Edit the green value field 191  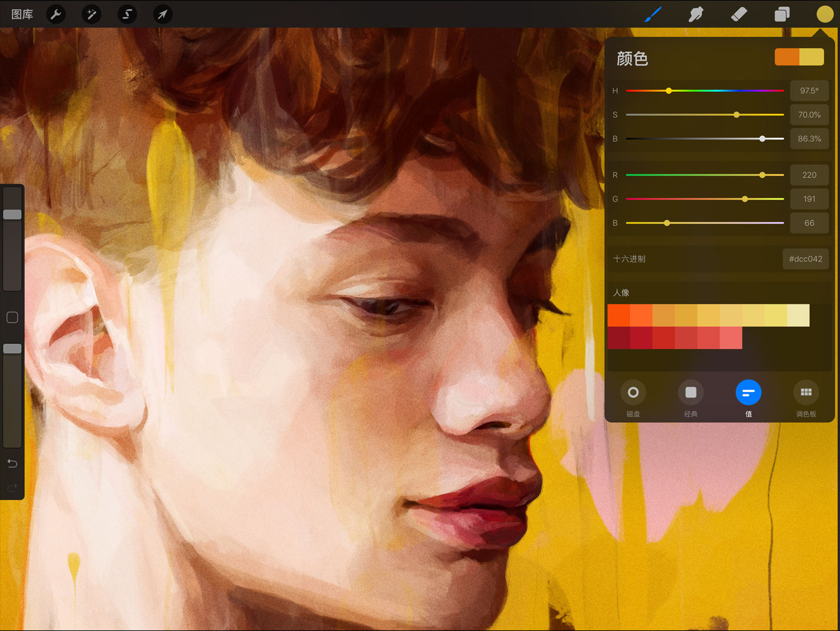[x=809, y=199]
